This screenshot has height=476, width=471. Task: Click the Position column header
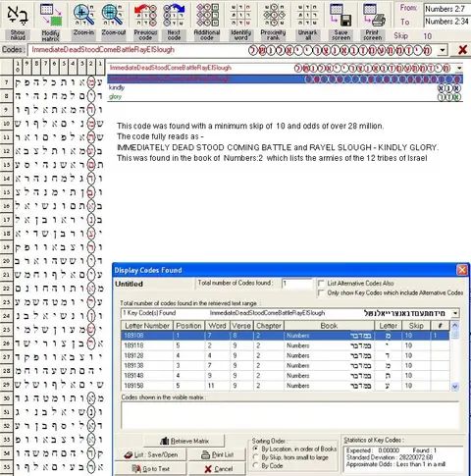pyautogui.click(x=188, y=326)
